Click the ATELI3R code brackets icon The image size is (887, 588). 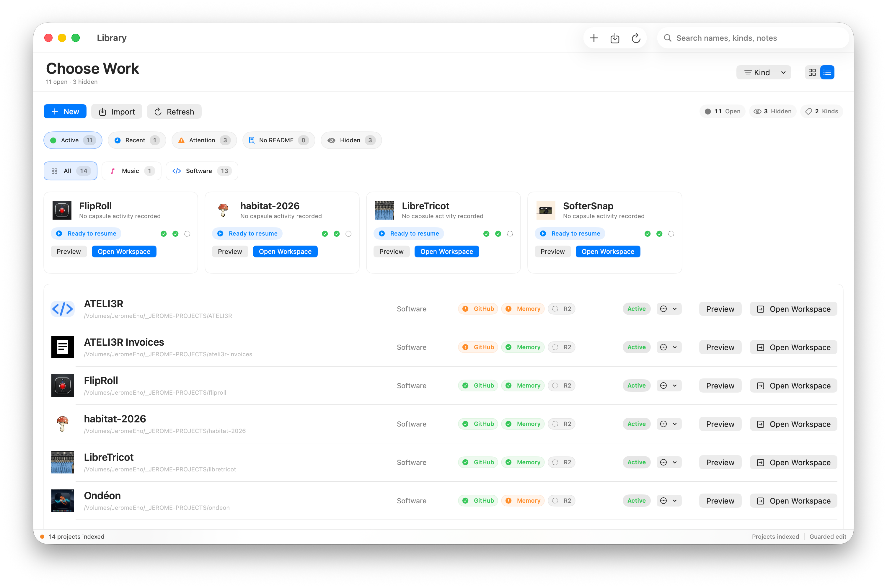click(x=62, y=309)
